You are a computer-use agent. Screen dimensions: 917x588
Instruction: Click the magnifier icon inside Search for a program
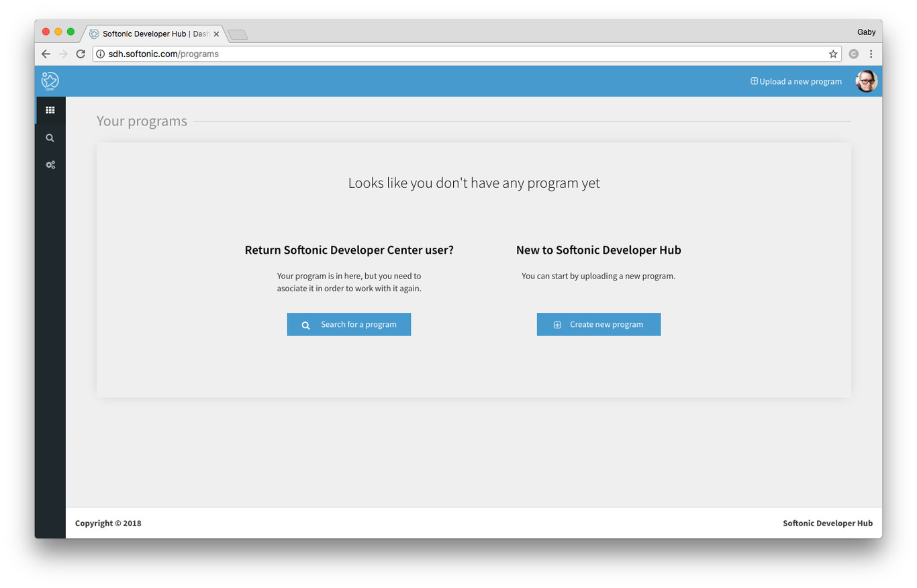305,324
